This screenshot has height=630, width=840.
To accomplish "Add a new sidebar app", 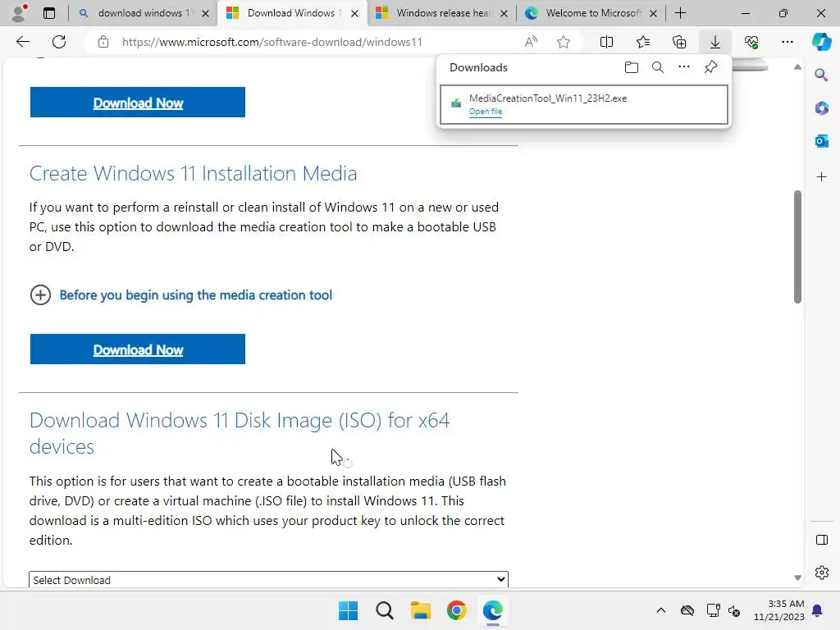I will point(822,177).
